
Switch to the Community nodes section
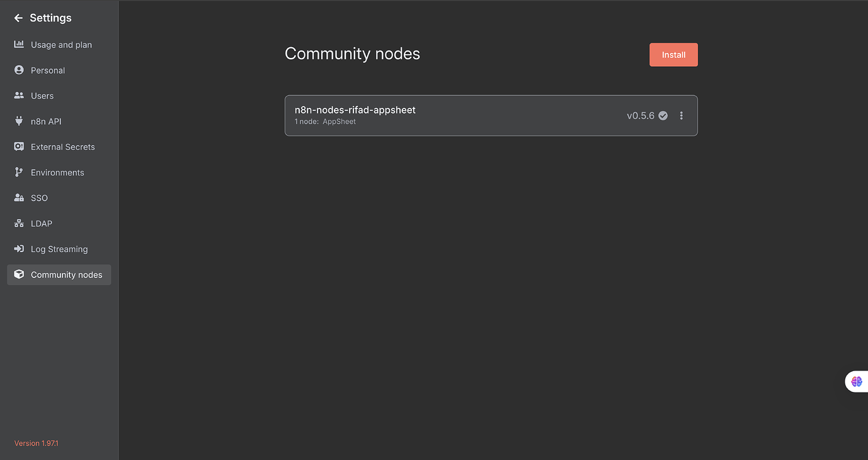tap(66, 275)
